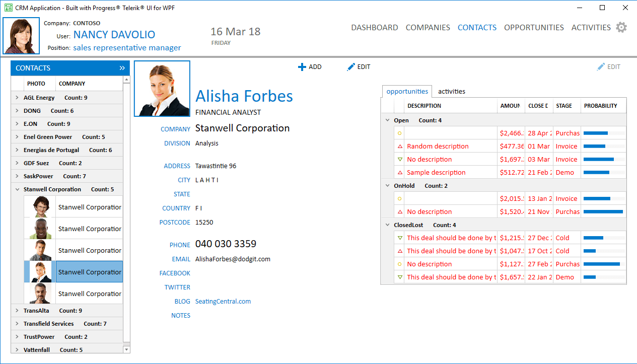Go to DASHBOARD page
Image resolution: width=637 pixels, height=364 pixels.
click(x=375, y=28)
